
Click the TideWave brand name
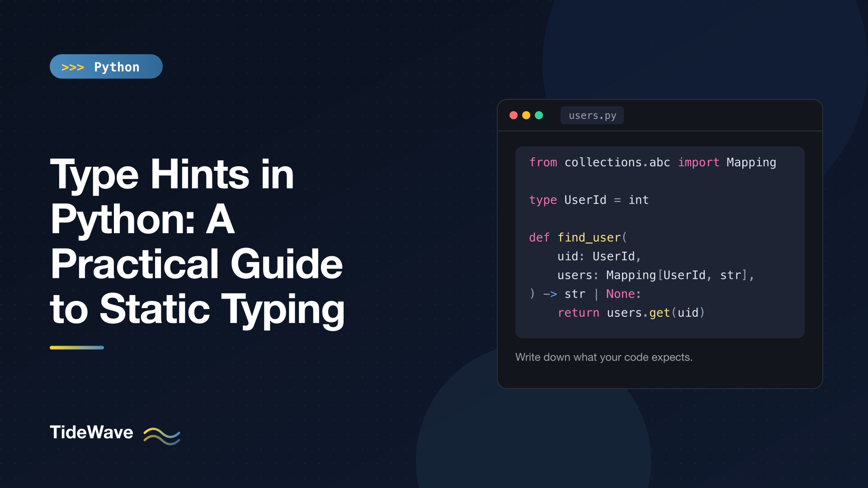pos(91,432)
